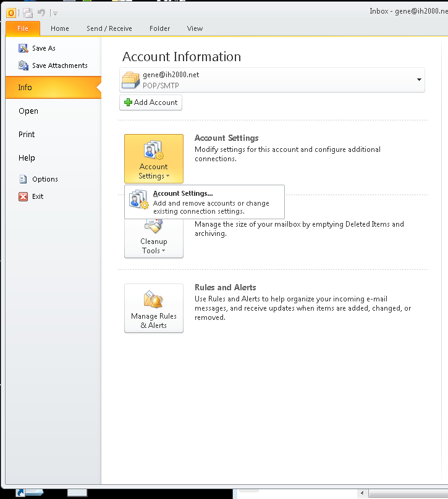Switch to the Folder tab

160,28
